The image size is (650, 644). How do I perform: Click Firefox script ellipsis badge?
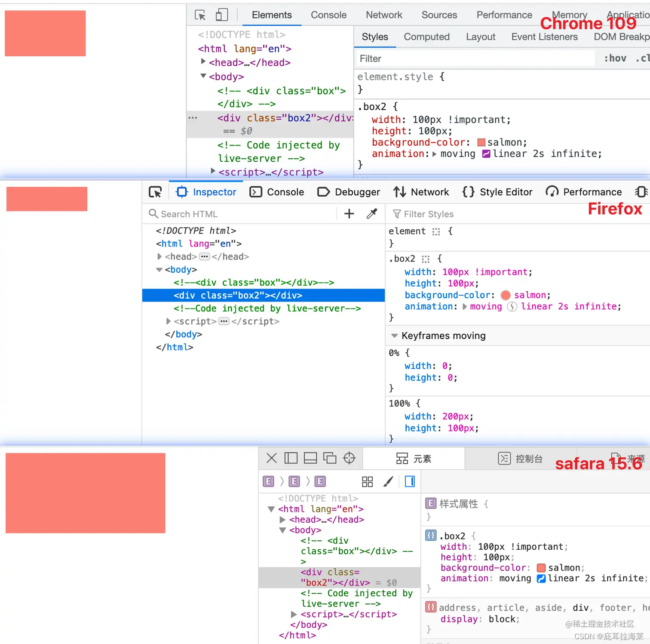[x=224, y=321]
